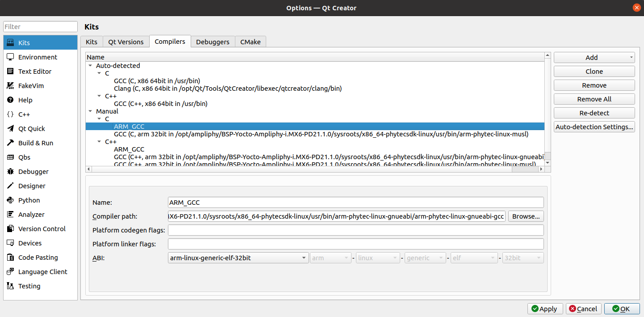
Task: Browse for the compiler path
Action: 526,216
